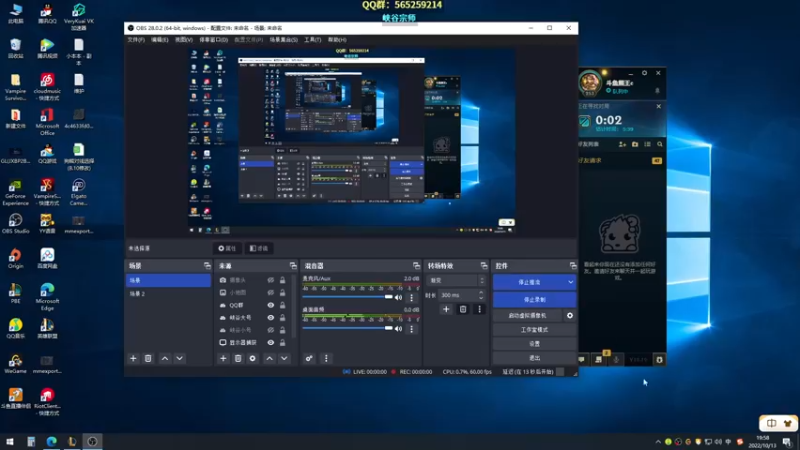Remove the scene transition with trash icon
This screenshot has height=450, width=800.
463,309
